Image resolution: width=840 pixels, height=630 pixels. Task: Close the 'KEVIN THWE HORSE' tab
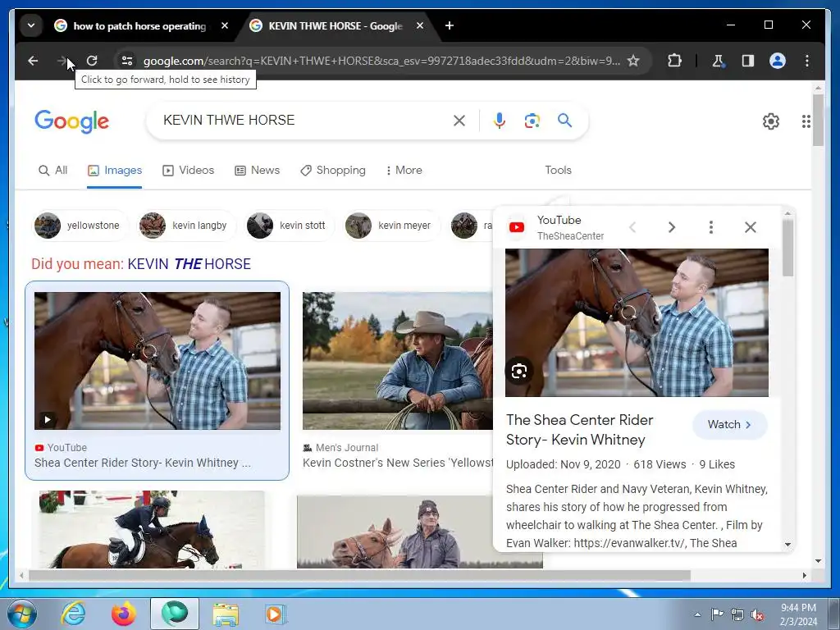pyautogui.click(x=420, y=25)
